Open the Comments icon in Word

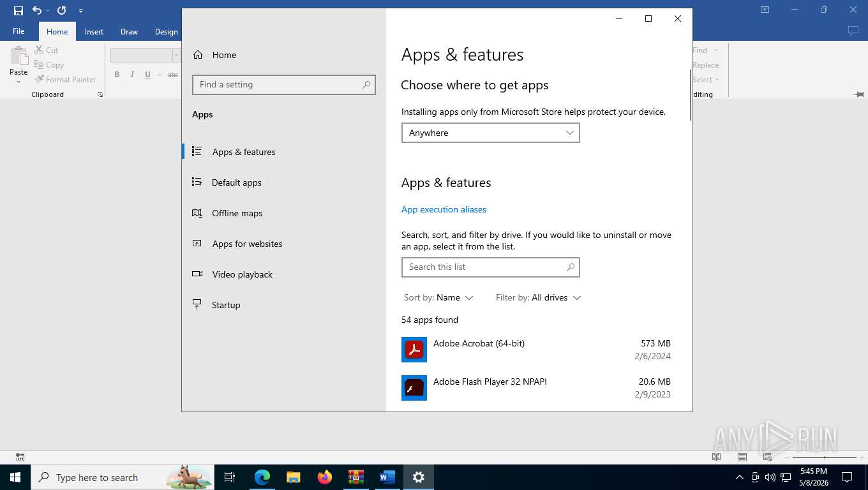pyautogui.click(x=853, y=31)
